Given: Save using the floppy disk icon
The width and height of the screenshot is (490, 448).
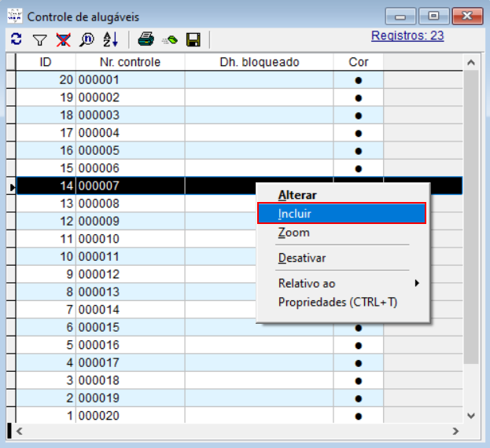Looking at the screenshot, I should [193, 39].
